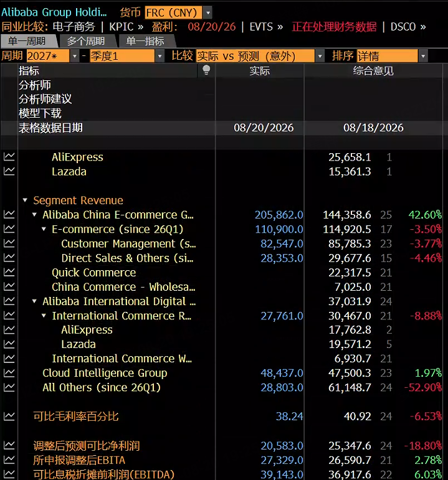Open the 实际 vs 预测 comparison dropdown
448x480 pixels.
[319, 56]
